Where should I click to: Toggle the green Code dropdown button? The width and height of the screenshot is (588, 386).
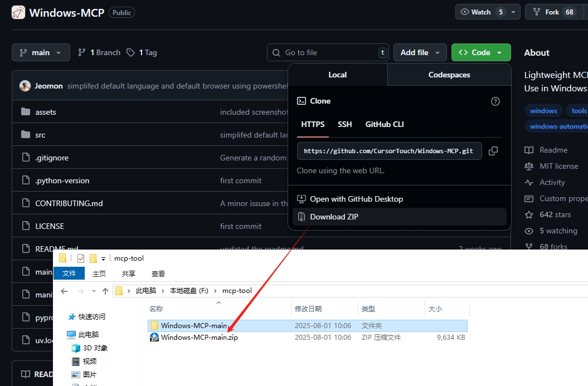pos(481,52)
